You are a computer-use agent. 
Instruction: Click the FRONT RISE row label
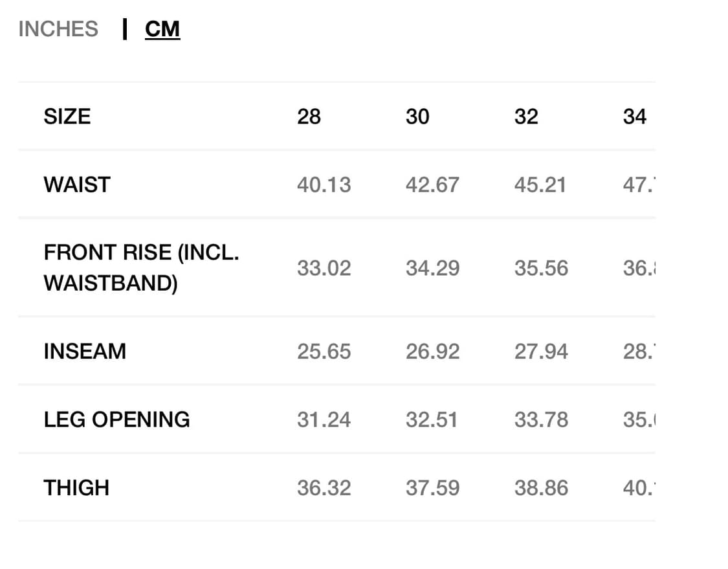click(141, 267)
